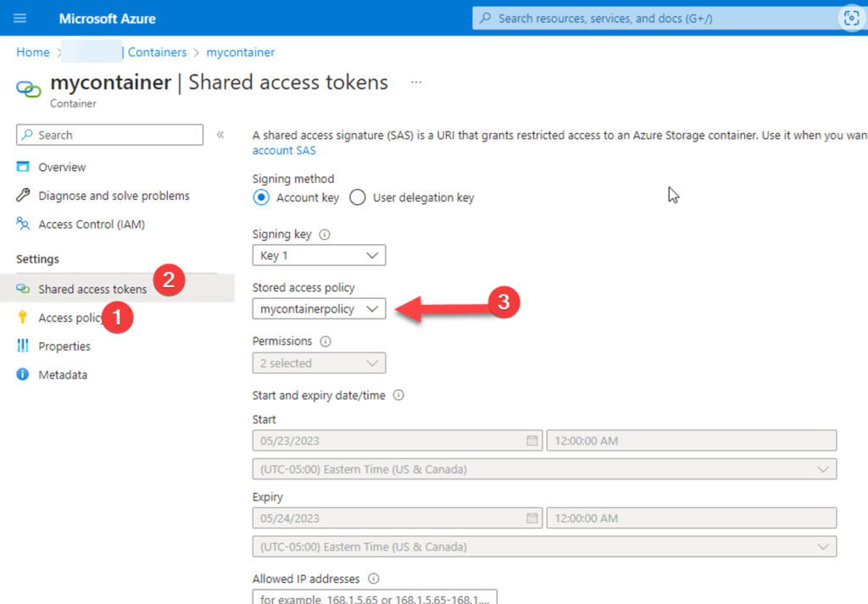Image resolution: width=868 pixels, height=604 pixels.
Task: Click the Access Control IAM people icon
Action: pyautogui.click(x=23, y=224)
